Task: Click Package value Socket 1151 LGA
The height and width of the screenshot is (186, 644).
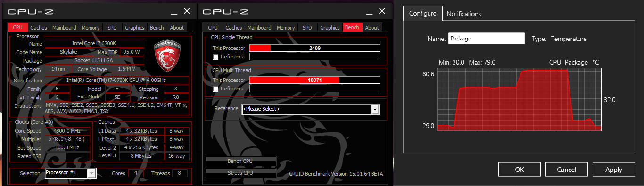Action: [x=94, y=61]
